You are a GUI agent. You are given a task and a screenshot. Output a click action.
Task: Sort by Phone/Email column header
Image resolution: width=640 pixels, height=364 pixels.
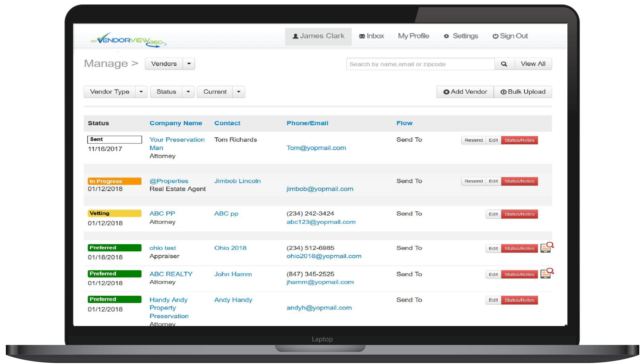coord(308,123)
